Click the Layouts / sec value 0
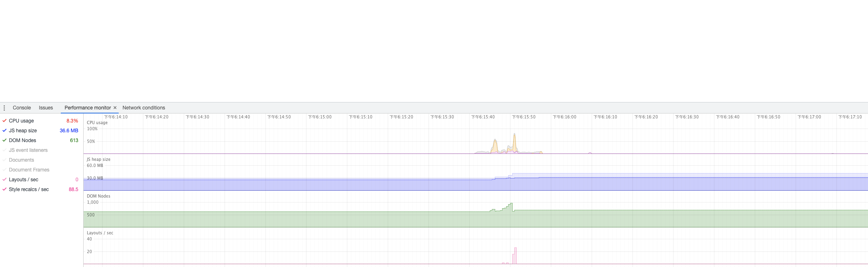The image size is (868, 267). point(77,180)
